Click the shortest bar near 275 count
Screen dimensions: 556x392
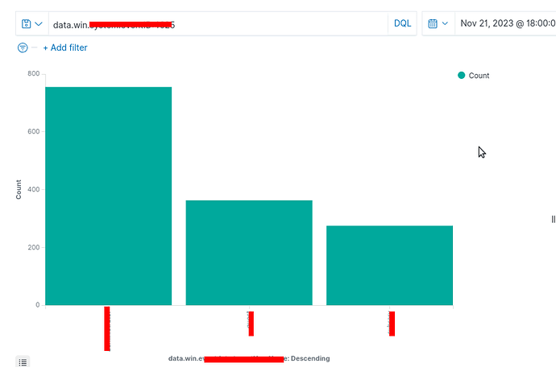click(x=390, y=266)
